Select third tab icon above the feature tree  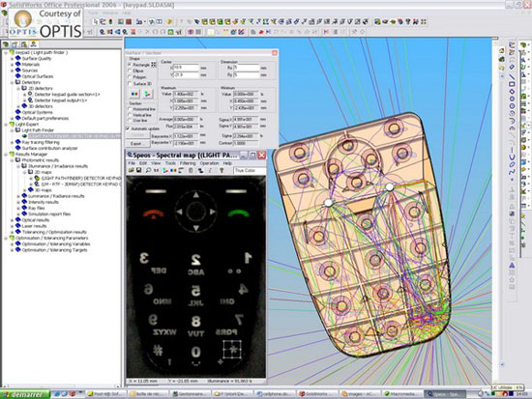[24, 44]
